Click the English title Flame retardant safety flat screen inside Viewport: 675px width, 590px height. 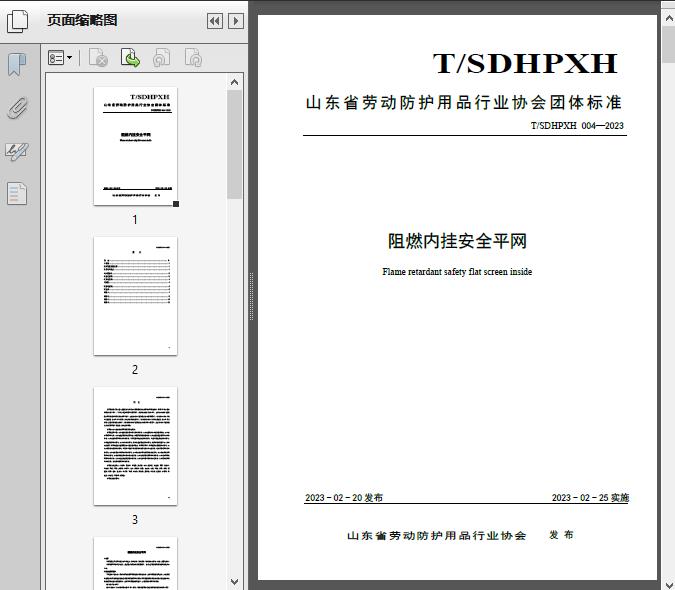tap(457, 272)
